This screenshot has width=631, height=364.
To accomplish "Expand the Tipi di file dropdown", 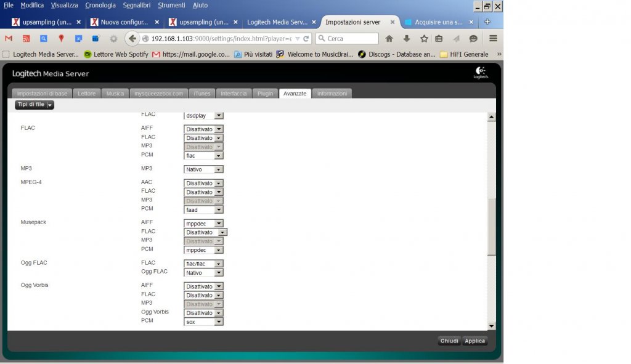I will click(x=35, y=105).
